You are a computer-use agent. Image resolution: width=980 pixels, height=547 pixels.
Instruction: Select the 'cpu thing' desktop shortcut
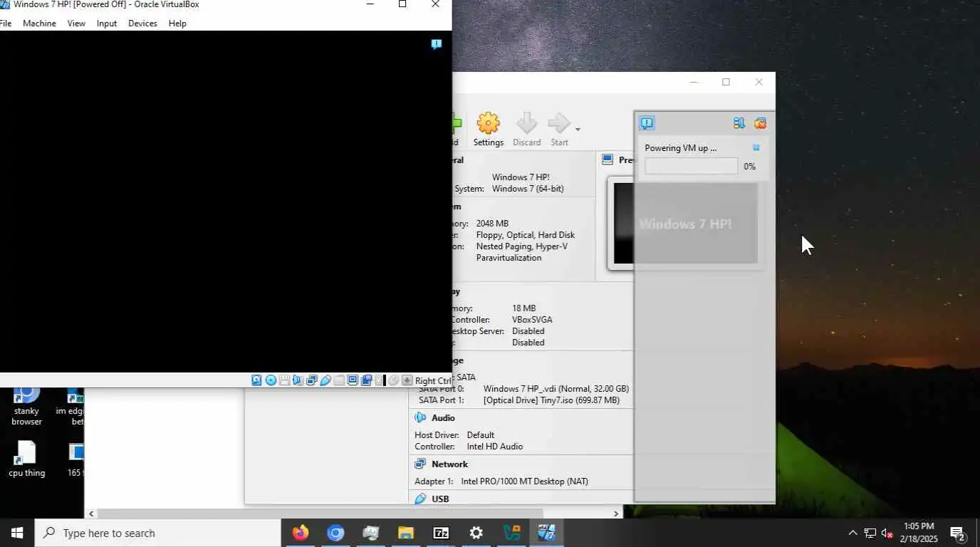[x=26, y=459]
